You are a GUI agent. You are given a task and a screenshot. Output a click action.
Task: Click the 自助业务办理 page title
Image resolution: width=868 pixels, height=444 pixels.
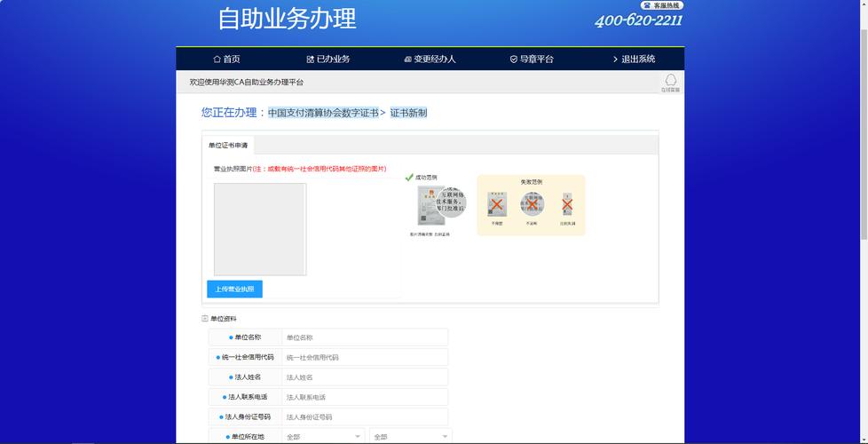pyautogui.click(x=287, y=19)
